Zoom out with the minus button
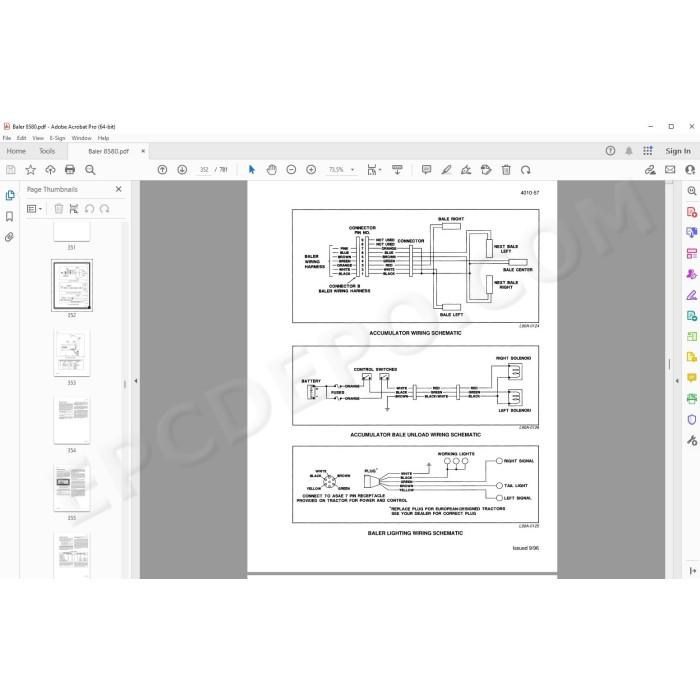Viewport: 700px width, 700px height. (291, 170)
